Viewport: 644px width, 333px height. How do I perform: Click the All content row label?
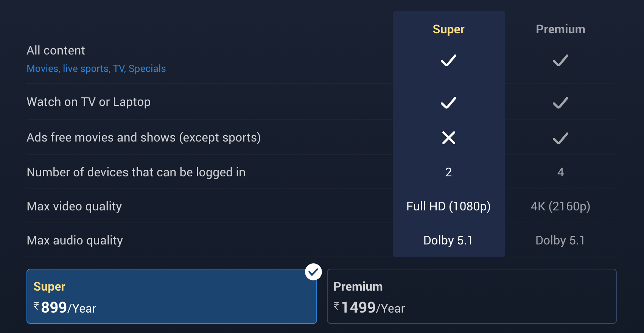[x=56, y=50]
